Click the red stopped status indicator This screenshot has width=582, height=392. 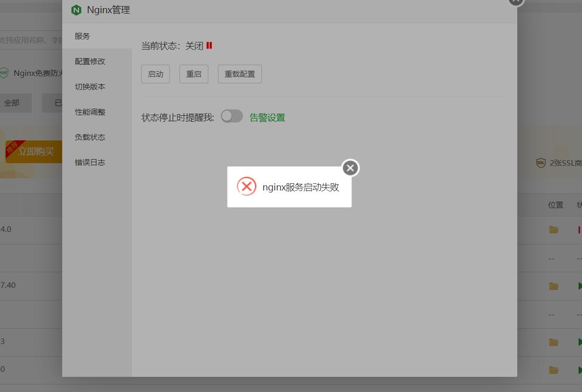point(209,45)
